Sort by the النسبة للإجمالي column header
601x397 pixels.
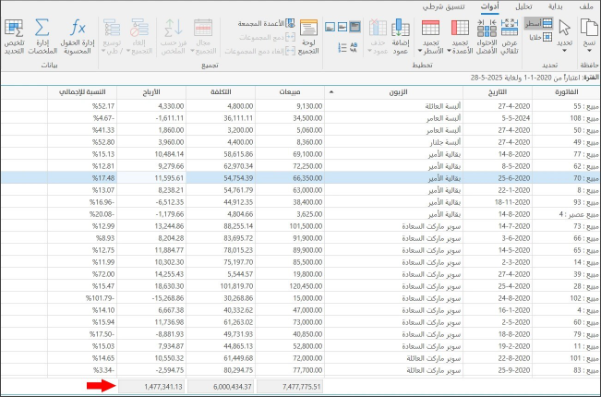(x=82, y=92)
